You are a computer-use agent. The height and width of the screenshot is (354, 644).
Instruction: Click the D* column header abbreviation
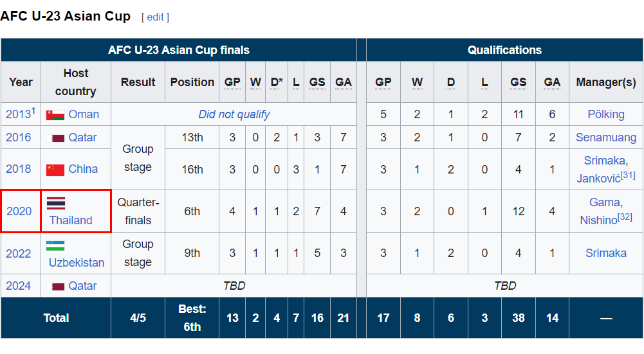click(x=277, y=82)
